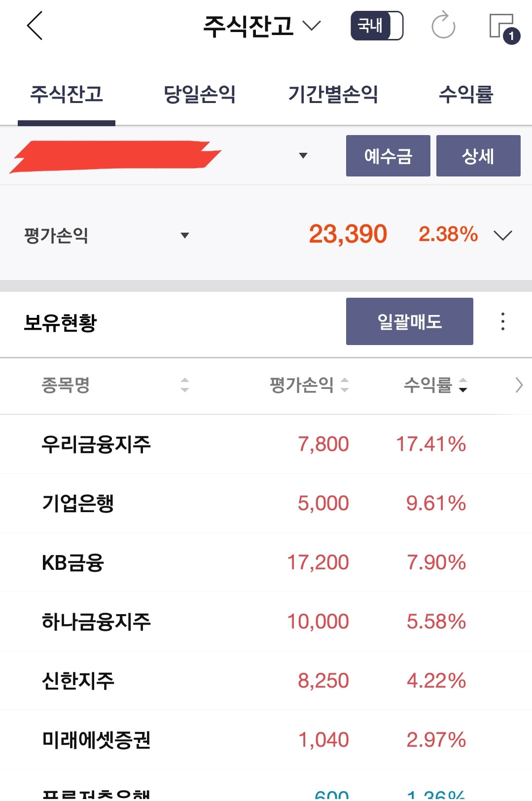532x801 pixels.
Task: Open the 수익률 tab
Action: point(466,94)
